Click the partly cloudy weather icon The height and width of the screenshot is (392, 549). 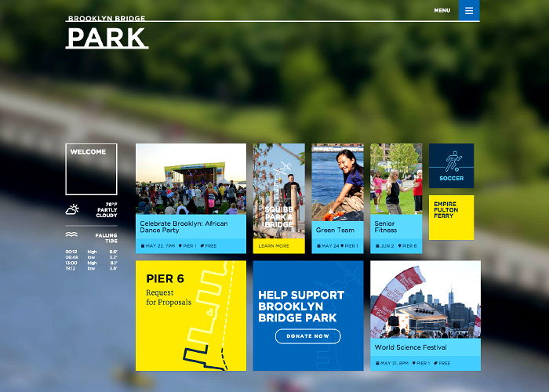click(x=72, y=209)
